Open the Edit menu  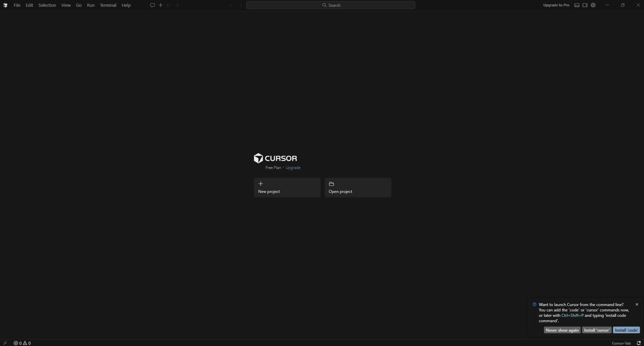[29, 5]
